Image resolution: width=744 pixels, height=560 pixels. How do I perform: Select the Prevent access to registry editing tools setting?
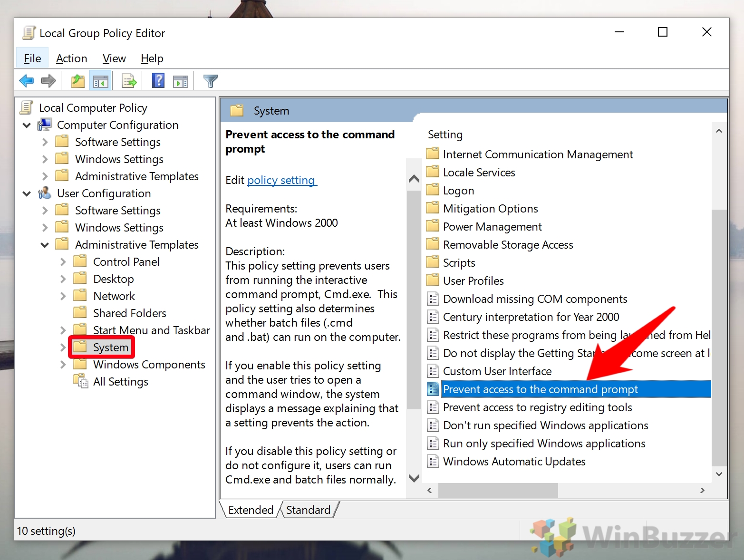537,407
